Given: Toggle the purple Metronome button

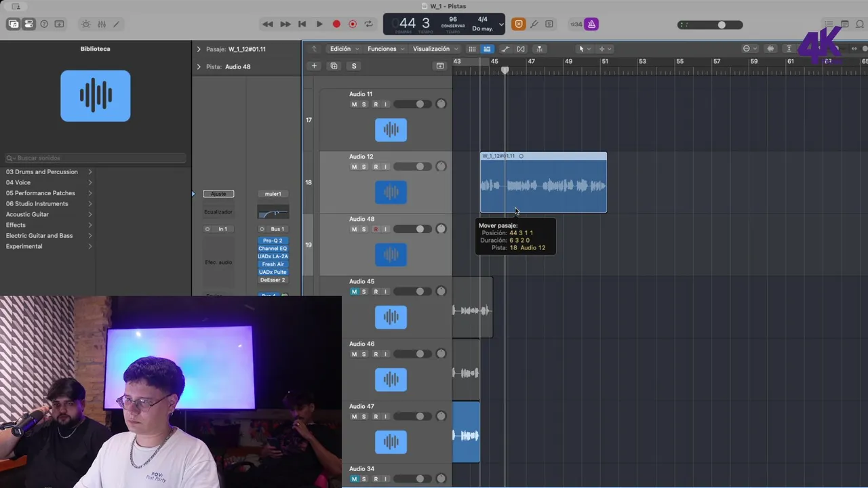Looking at the screenshot, I should click(591, 24).
